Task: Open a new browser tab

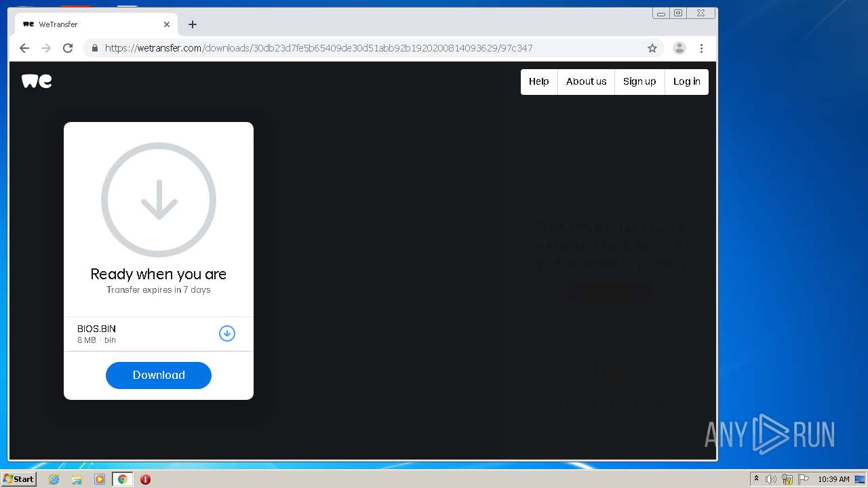Action: click(x=193, y=24)
